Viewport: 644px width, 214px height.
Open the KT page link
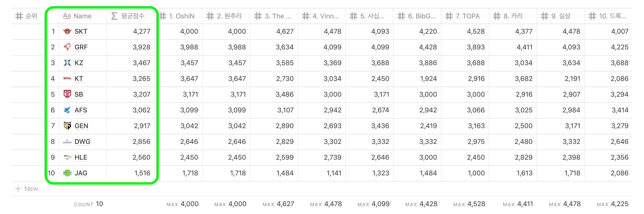point(79,79)
